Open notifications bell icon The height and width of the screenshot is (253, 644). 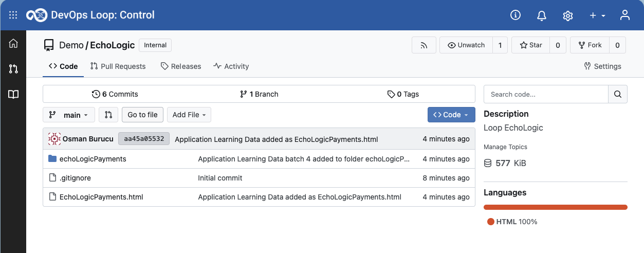(542, 15)
